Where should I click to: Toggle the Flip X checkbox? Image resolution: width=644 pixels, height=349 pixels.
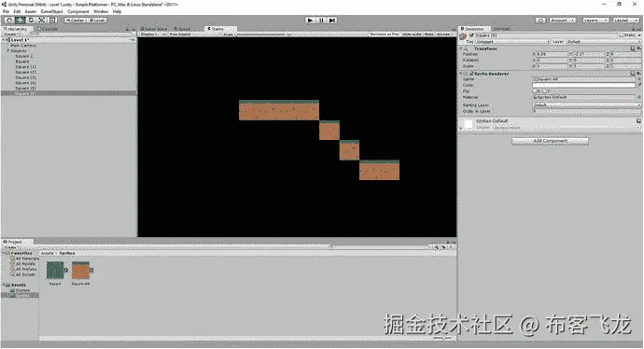coord(535,91)
